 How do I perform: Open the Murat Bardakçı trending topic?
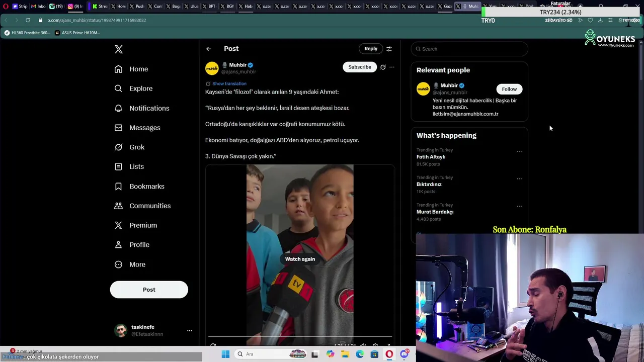click(x=435, y=212)
